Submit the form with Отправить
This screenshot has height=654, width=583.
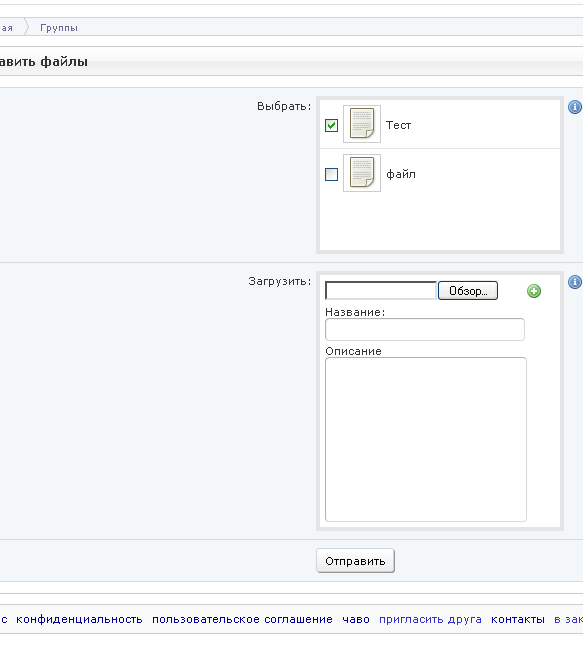[355, 561]
